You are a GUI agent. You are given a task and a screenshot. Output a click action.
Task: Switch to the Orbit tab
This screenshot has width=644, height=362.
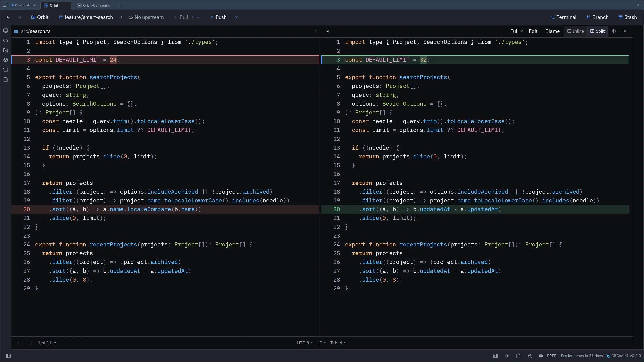[56, 5]
